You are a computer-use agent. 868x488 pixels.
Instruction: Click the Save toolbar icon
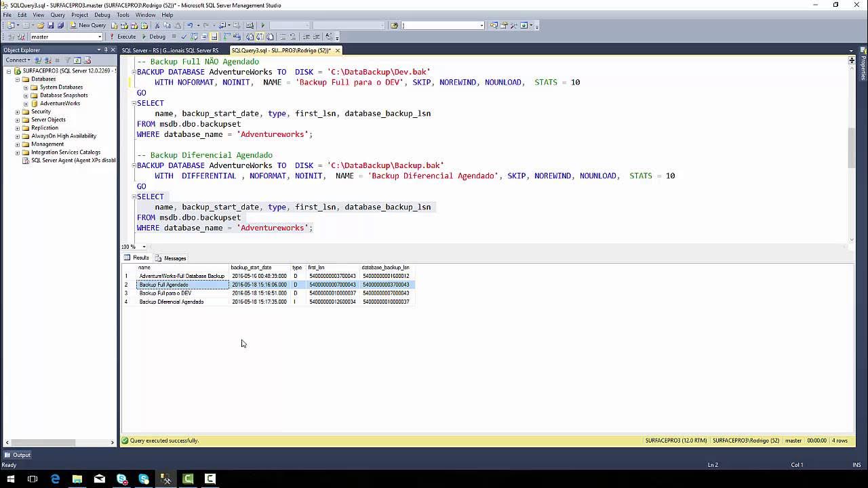point(51,25)
